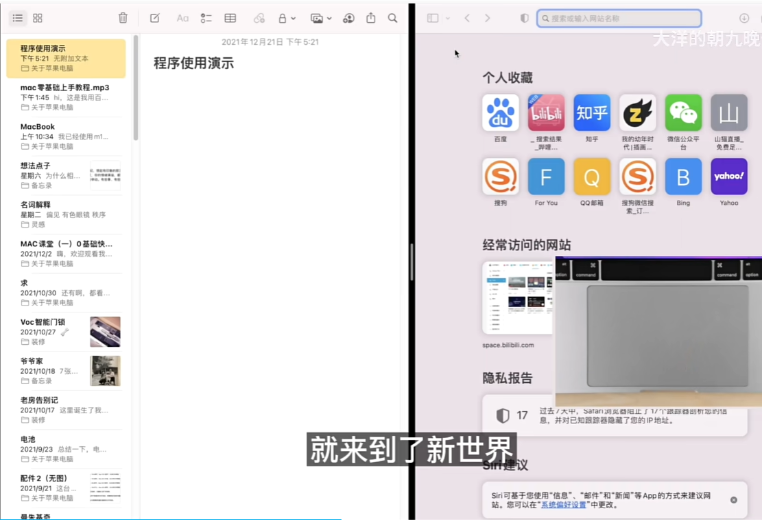Open the gray 山 favorite
Image resolution: width=762 pixels, height=520 pixels.
tap(729, 113)
